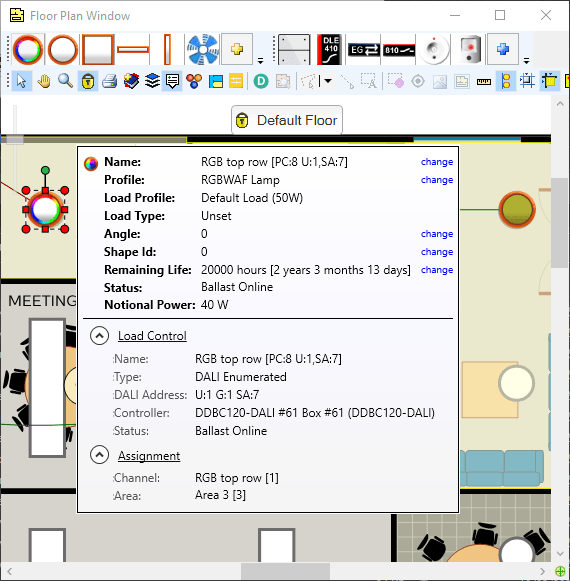The image size is (570, 581).
Task: Open device toolbar overflow arrow
Action: click(x=526, y=60)
